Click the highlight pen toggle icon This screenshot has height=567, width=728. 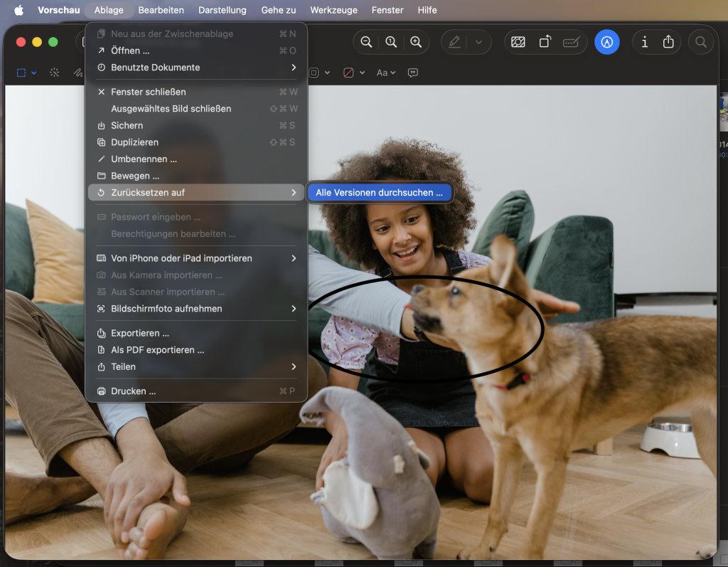(454, 42)
